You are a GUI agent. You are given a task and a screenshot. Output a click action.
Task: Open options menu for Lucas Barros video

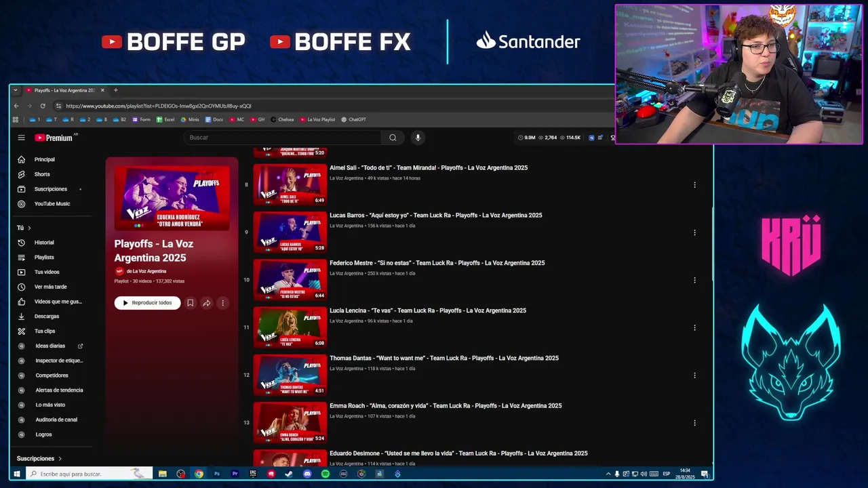[694, 232]
